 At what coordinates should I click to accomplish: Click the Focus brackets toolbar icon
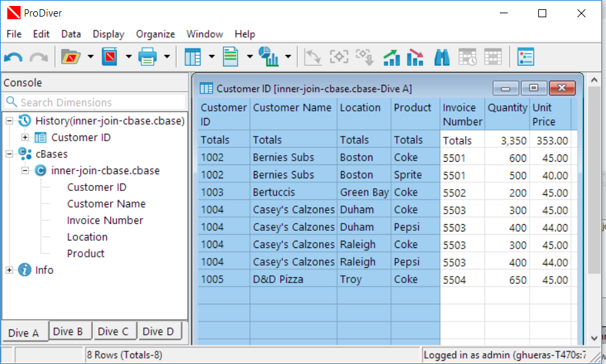[339, 57]
